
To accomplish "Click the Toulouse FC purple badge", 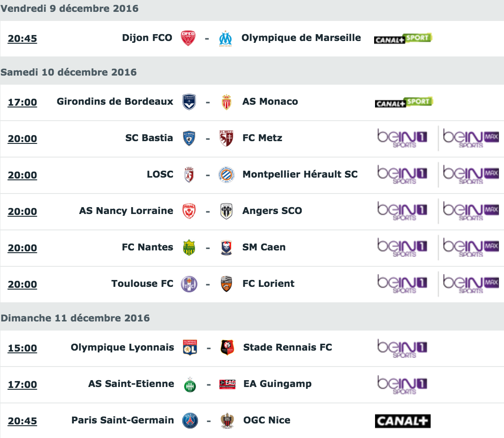I will (x=189, y=284).
